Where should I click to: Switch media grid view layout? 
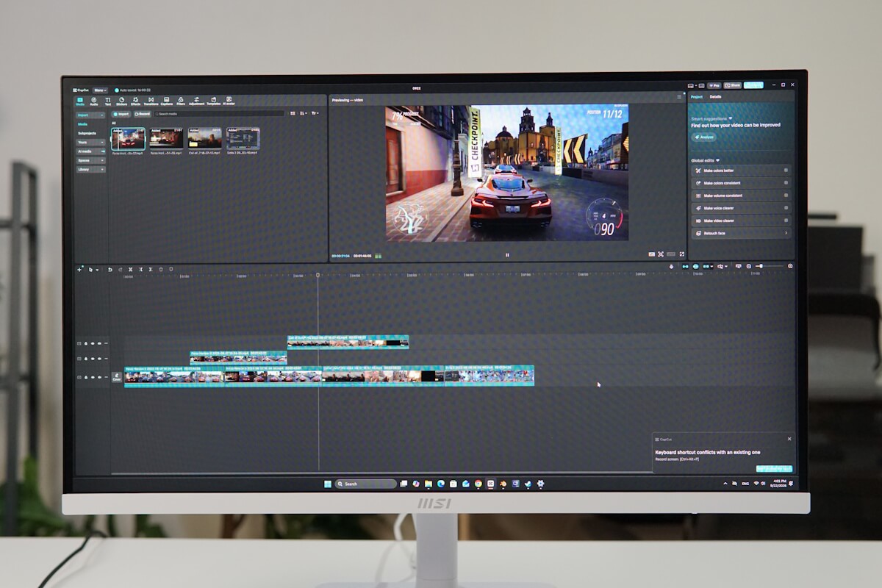click(293, 113)
